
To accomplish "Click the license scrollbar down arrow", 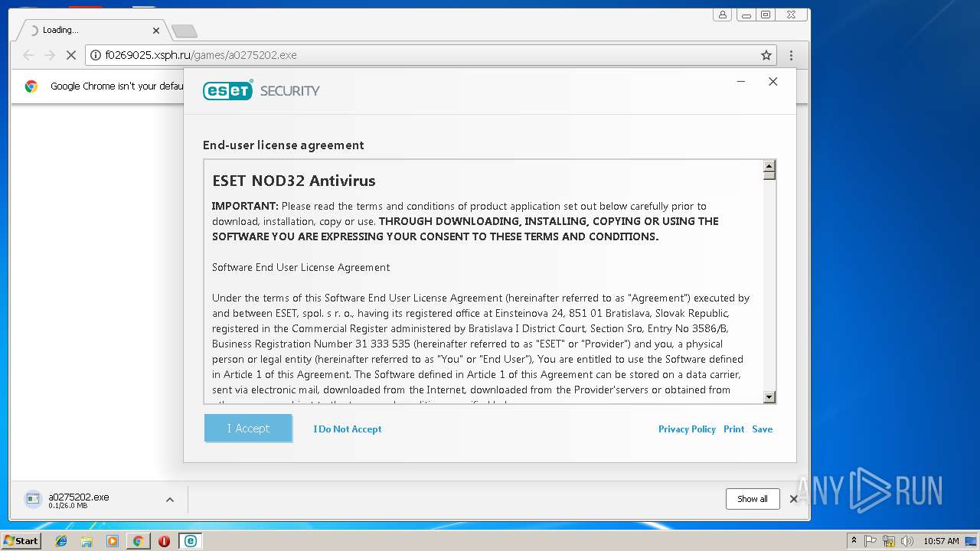I will tap(769, 397).
